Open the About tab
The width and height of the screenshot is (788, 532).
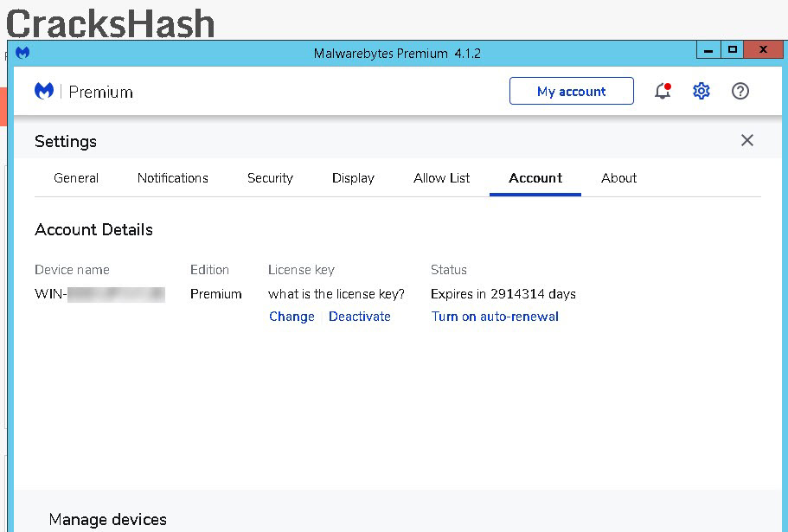tap(618, 178)
